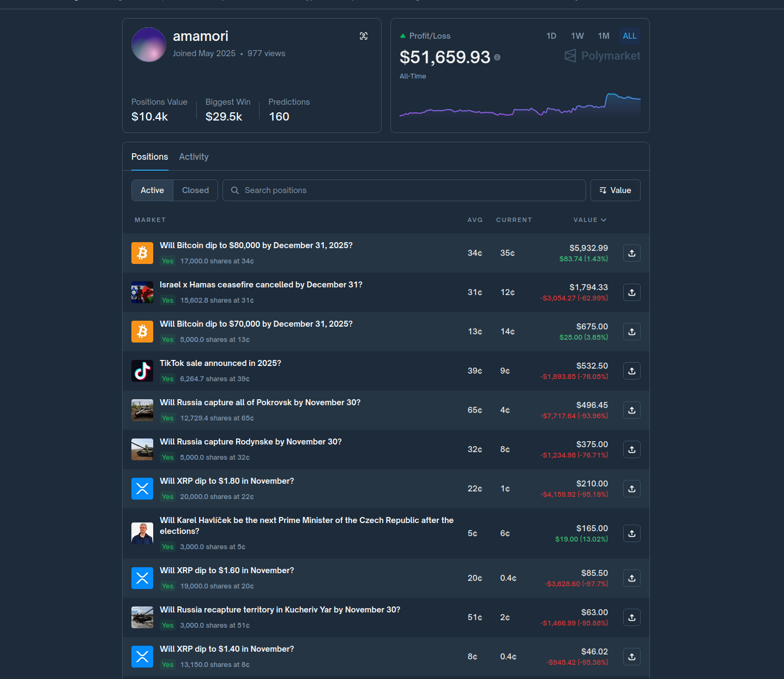
Task: Select the ALL profit/loss range
Action: (x=630, y=36)
